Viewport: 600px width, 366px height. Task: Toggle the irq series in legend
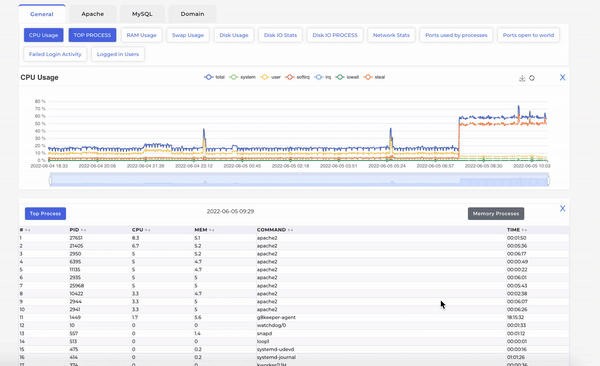(323, 77)
